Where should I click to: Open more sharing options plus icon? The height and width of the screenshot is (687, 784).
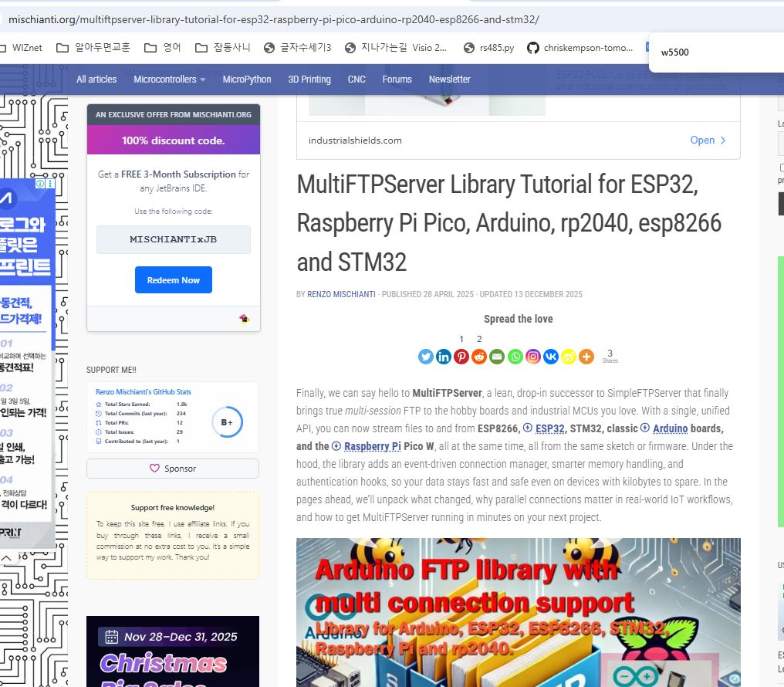tap(586, 357)
